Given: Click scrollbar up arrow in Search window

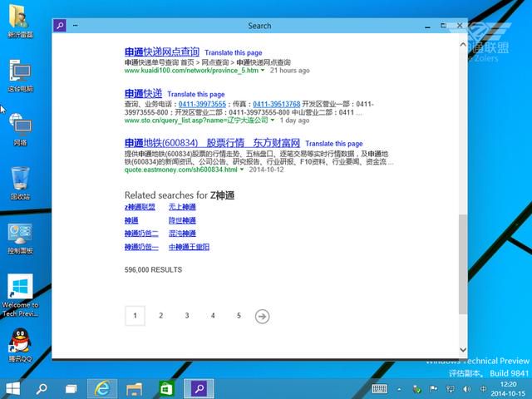Looking at the screenshot, I should coord(463,44).
